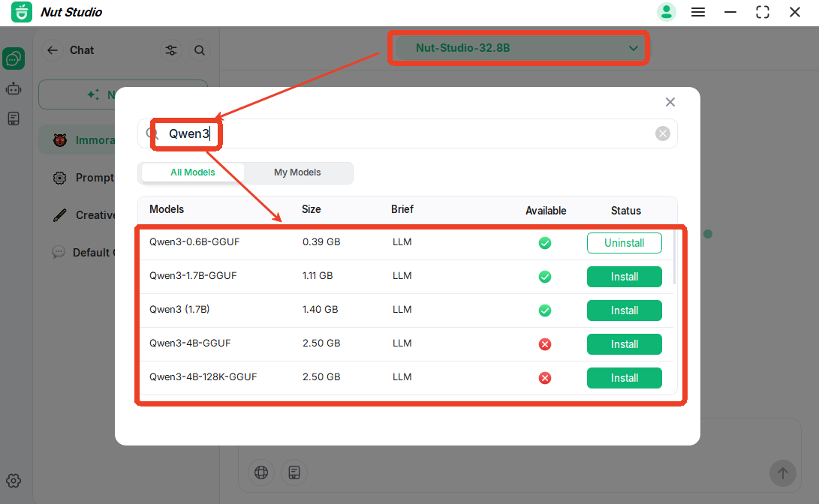
Task: Click the Status column header
Action: click(626, 211)
